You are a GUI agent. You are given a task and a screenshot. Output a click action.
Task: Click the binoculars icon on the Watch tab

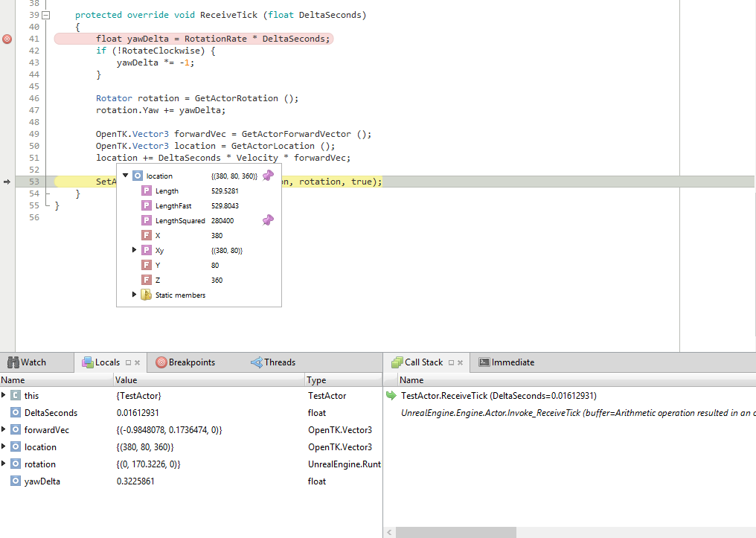[x=14, y=362]
